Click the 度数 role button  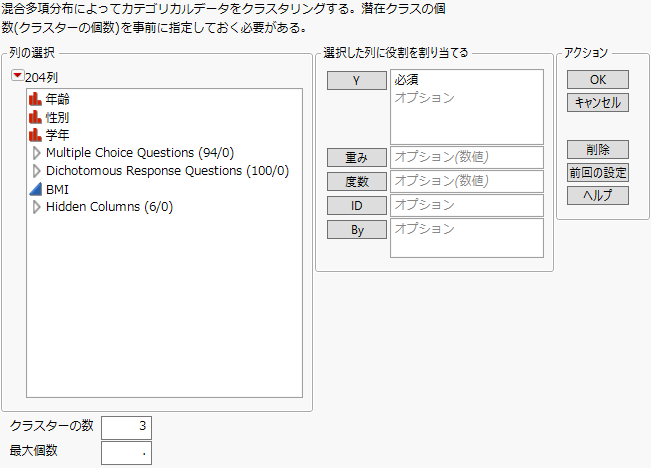[356, 181]
